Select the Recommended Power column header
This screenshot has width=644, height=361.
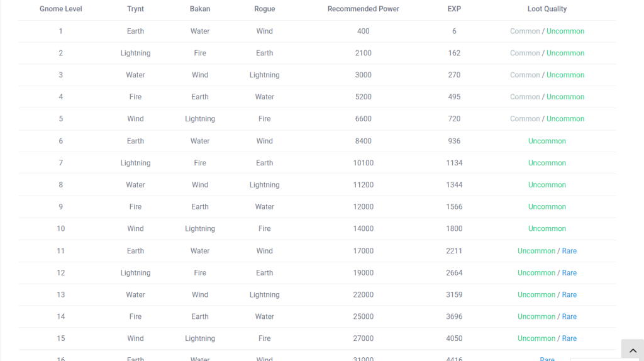tap(363, 9)
